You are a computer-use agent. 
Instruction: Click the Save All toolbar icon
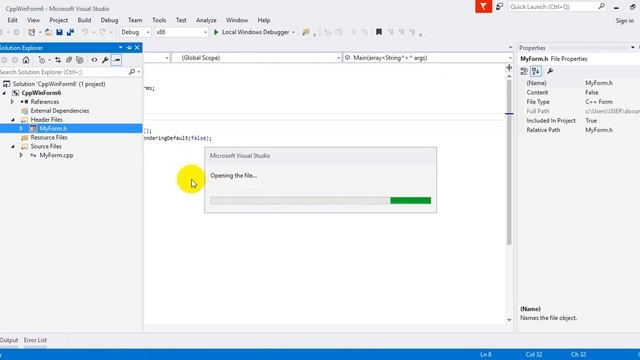(x=70, y=32)
